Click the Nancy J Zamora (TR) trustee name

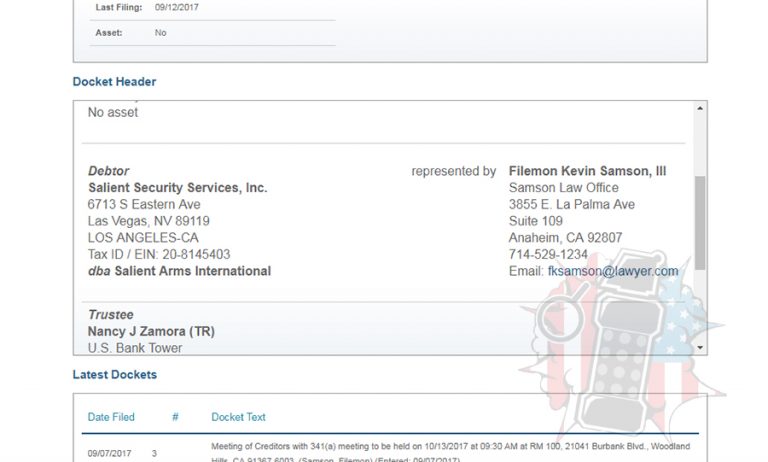coord(151,332)
